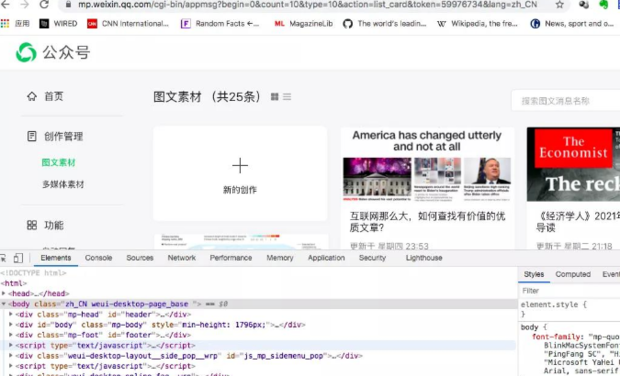Switch to the Network tab
Image resolution: width=620 pixels, height=376 pixels.
(x=181, y=258)
